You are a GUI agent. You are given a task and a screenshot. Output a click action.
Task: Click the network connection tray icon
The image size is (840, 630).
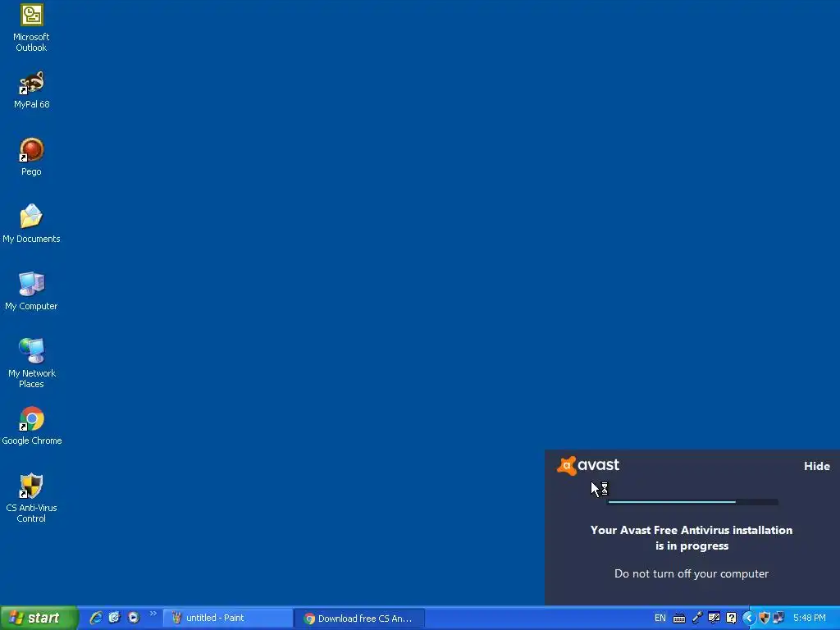pyautogui.click(x=778, y=619)
